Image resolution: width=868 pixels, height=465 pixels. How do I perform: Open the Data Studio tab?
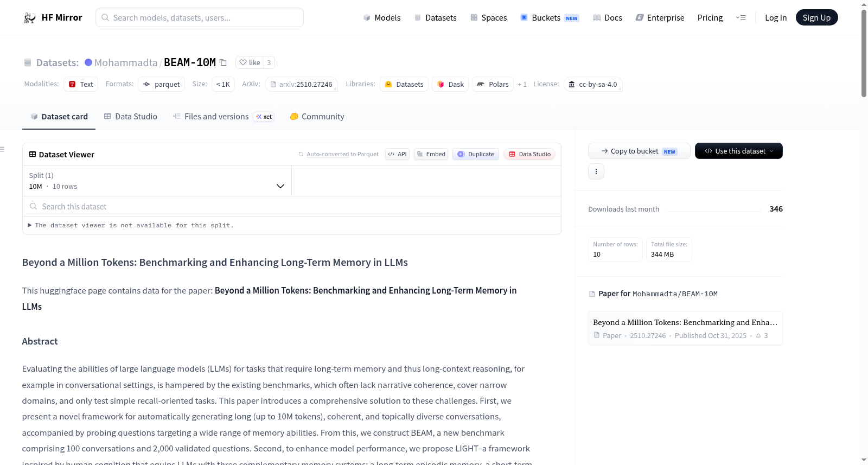[x=131, y=117]
